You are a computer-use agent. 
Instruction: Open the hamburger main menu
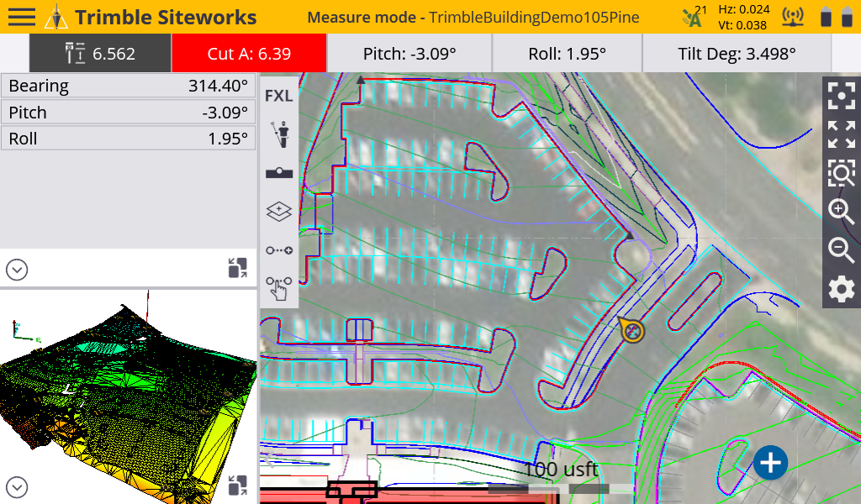tap(21, 17)
